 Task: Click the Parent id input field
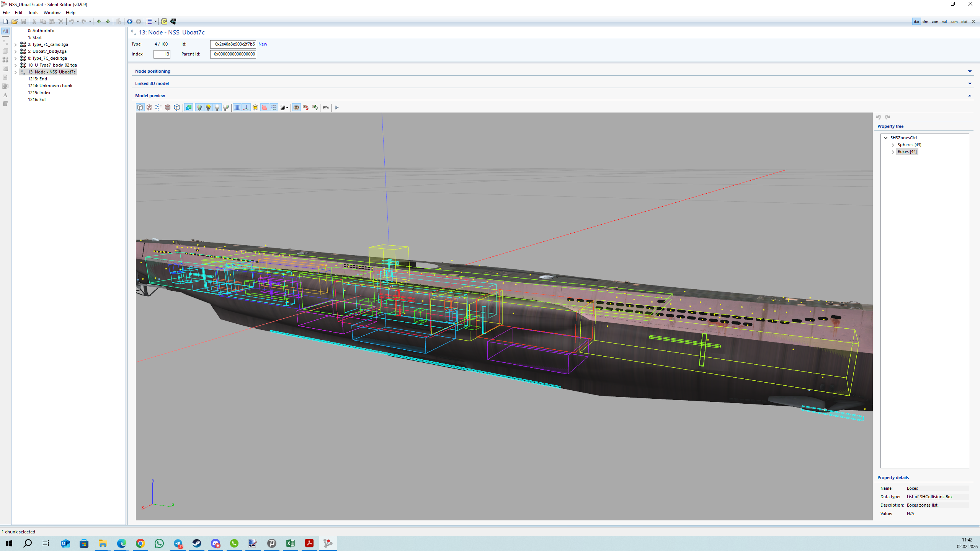(x=233, y=54)
